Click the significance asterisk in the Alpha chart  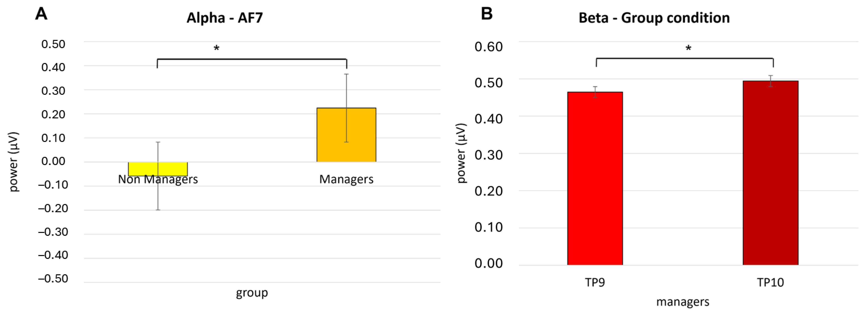[216, 48]
